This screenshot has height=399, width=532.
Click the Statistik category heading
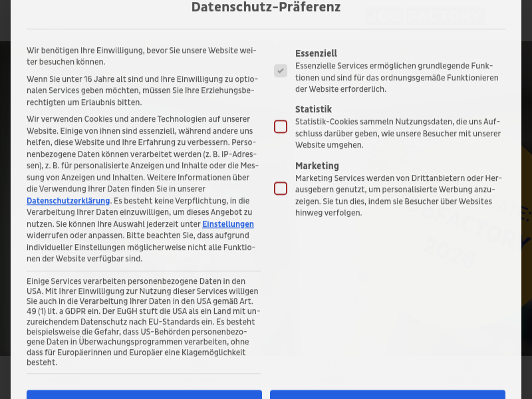coord(313,109)
